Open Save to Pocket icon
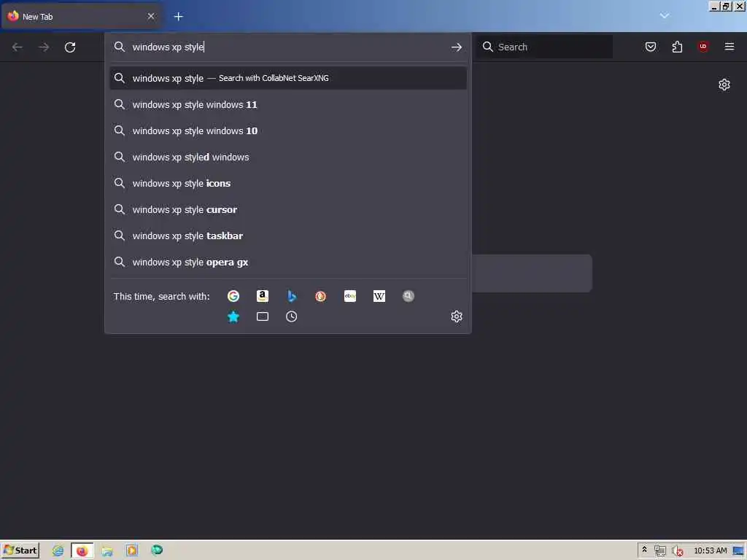 [x=650, y=47]
